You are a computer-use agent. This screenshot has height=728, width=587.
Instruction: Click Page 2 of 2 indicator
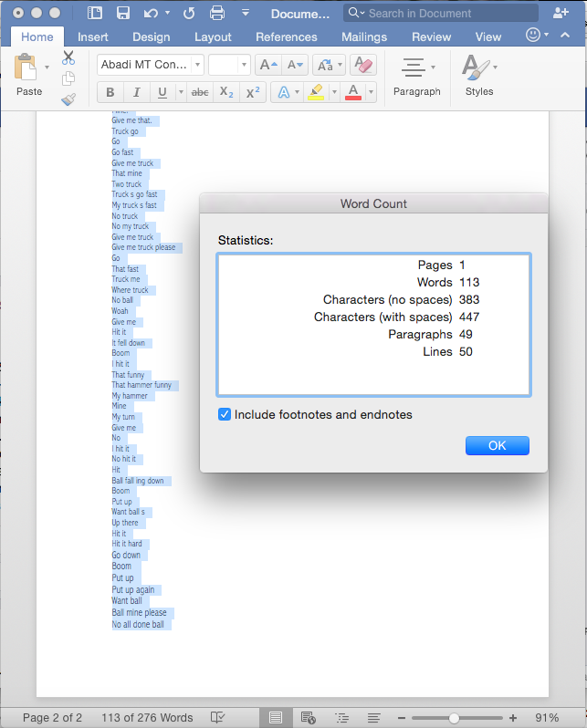52,718
